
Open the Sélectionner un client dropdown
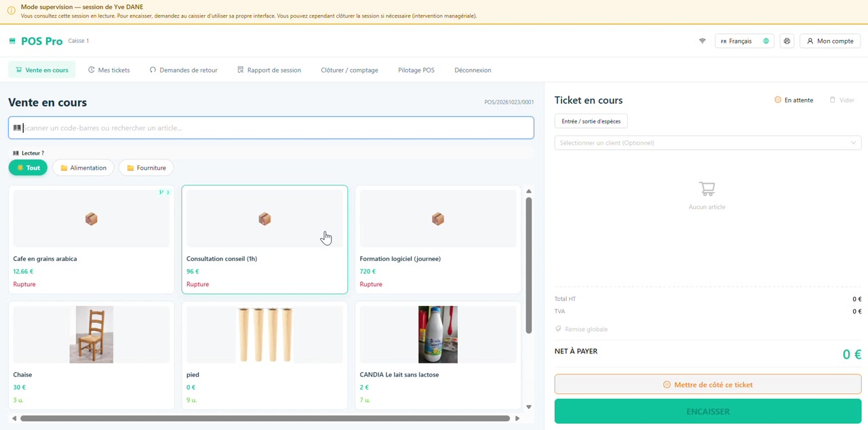click(x=708, y=143)
